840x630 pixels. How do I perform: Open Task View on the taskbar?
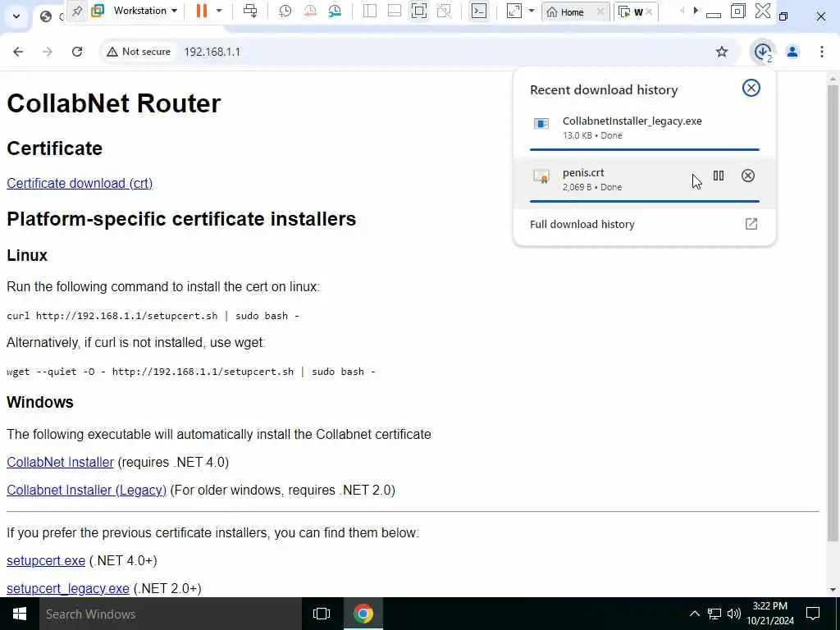[322, 614]
